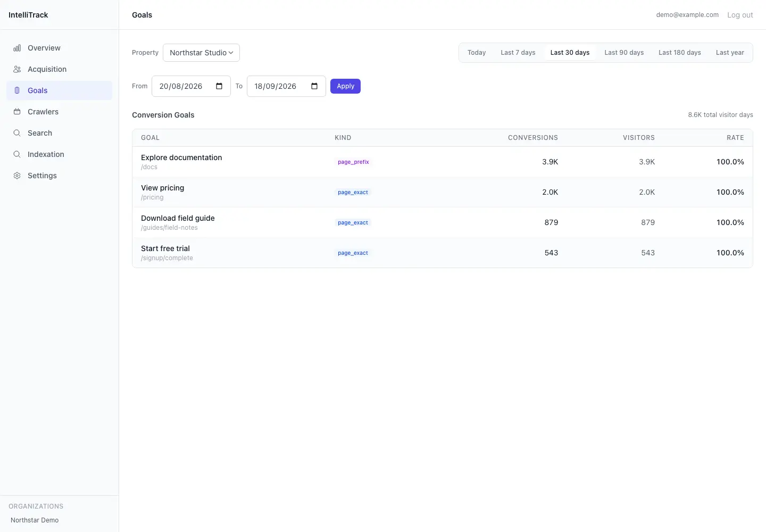Click the Apply button
The width and height of the screenshot is (766, 532).
[x=345, y=86]
